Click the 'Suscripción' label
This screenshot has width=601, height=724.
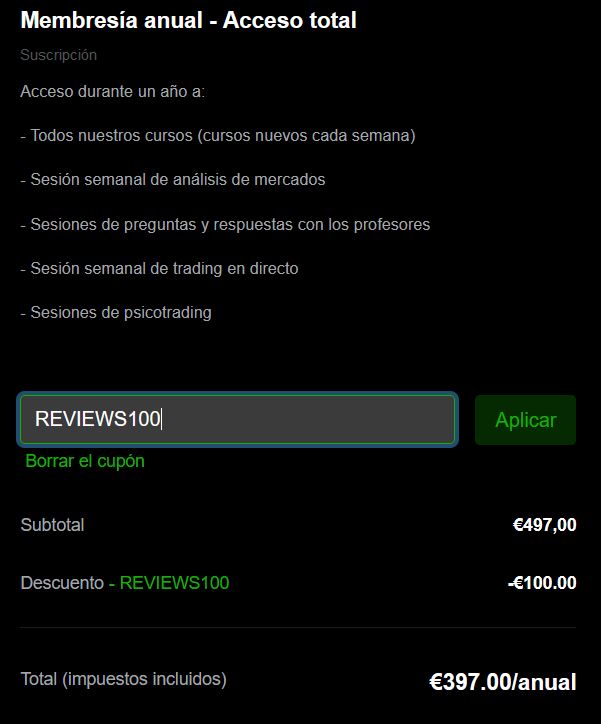coord(59,55)
